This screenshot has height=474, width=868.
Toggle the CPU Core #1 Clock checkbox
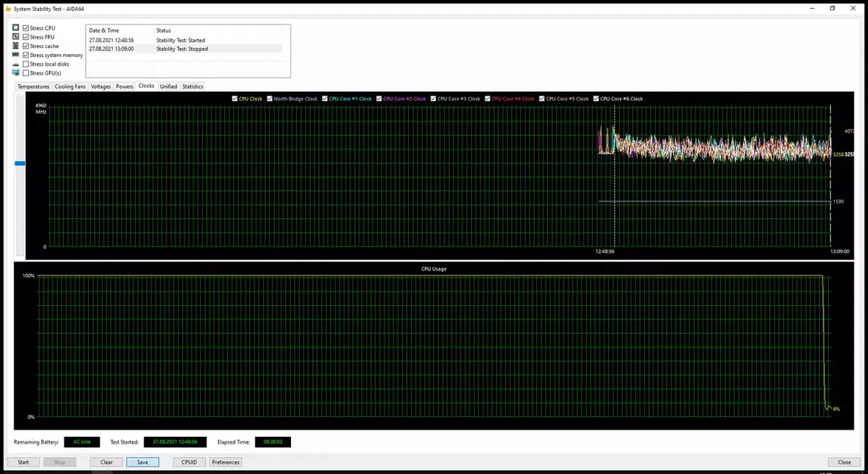325,99
